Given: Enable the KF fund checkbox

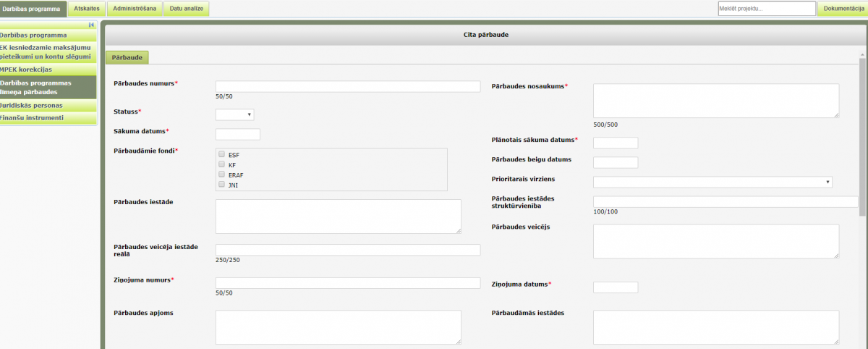Looking at the screenshot, I should [221, 164].
